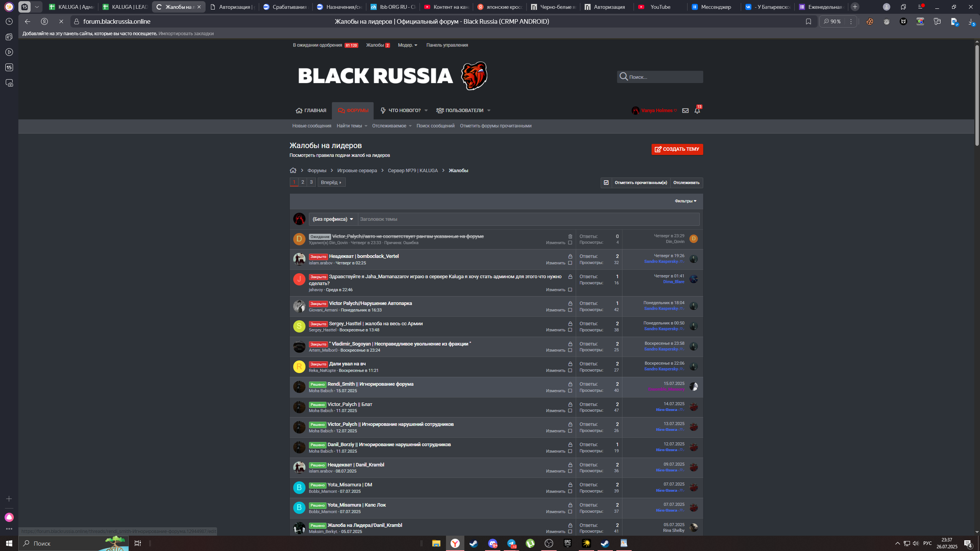
Task: Tick checkbox on Sergey_Hasttel complaint row
Action: (x=570, y=330)
